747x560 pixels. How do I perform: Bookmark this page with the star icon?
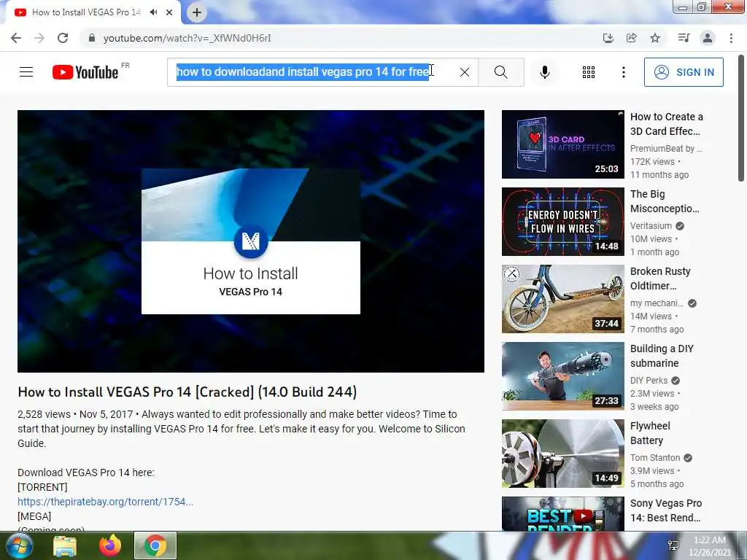655,38
